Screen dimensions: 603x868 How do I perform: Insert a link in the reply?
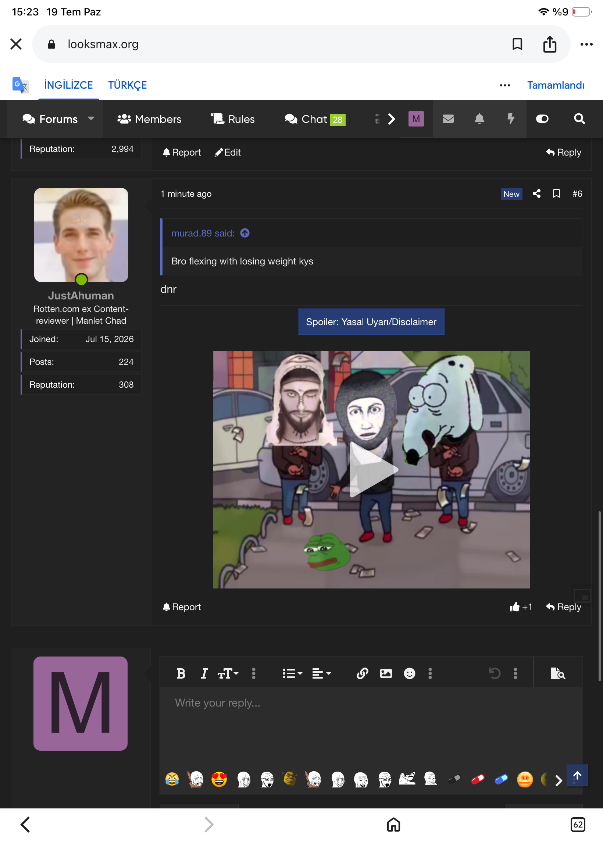(362, 673)
